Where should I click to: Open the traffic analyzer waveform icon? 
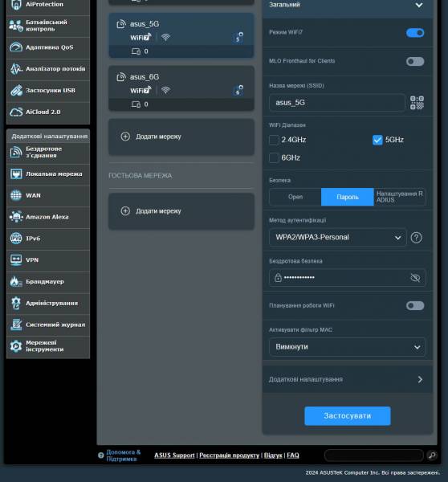point(16,69)
